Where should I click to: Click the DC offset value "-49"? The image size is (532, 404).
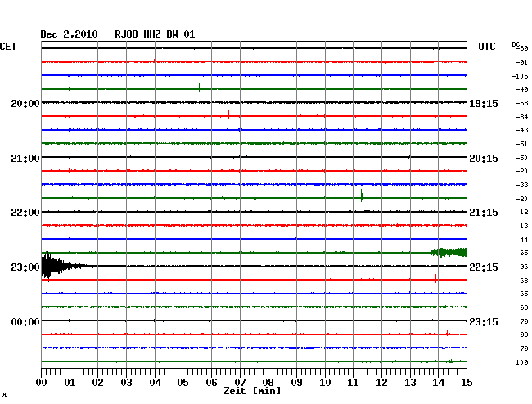522,89
